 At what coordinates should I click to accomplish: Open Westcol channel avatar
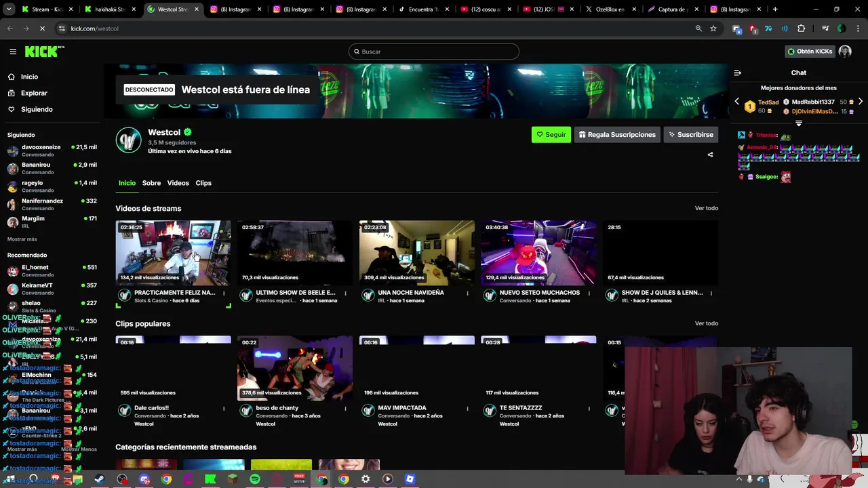(128, 140)
